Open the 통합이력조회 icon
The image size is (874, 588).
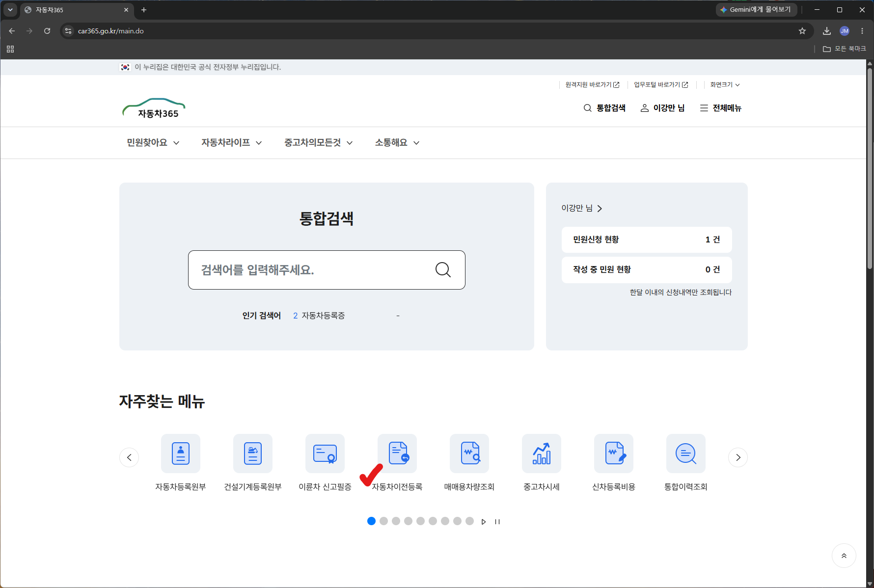point(686,454)
